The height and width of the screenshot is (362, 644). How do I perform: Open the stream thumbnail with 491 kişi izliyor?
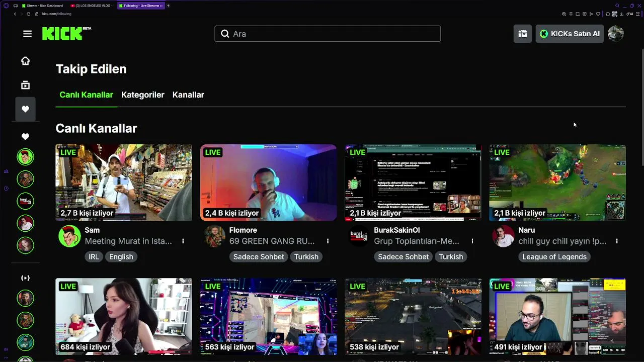pyautogui.click(x=557, y=317)
